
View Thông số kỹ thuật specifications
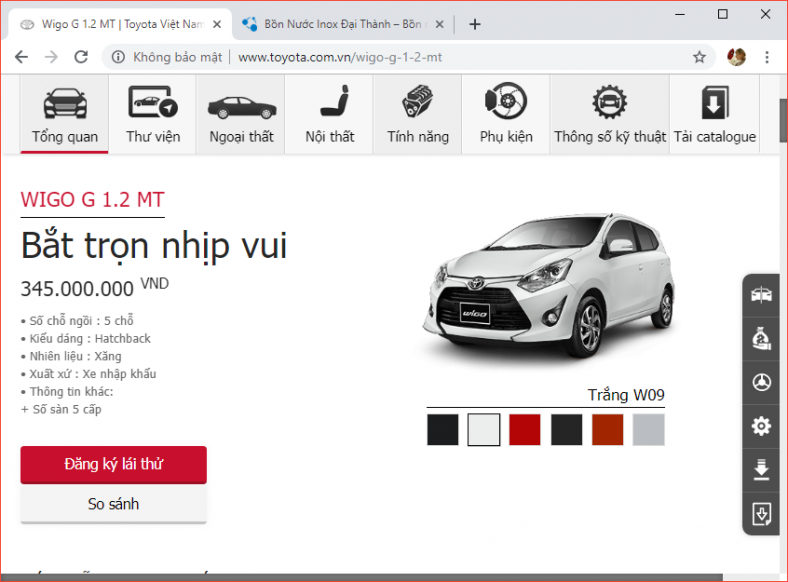click(609, 115)
